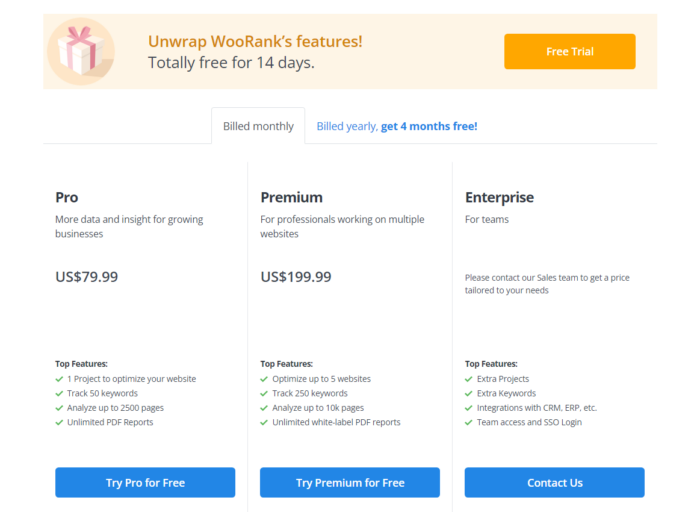Click the Unwrap WooRank's features headline

[x=255, y=42]
